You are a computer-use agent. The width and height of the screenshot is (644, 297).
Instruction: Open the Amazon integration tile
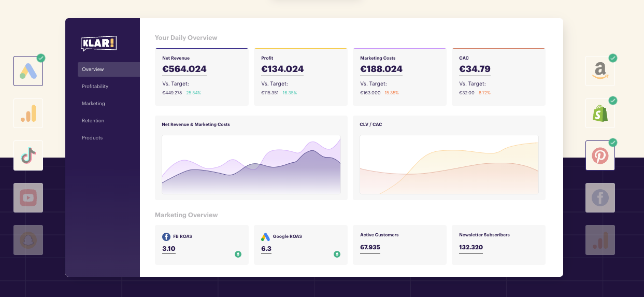click(x=600, y=71)
